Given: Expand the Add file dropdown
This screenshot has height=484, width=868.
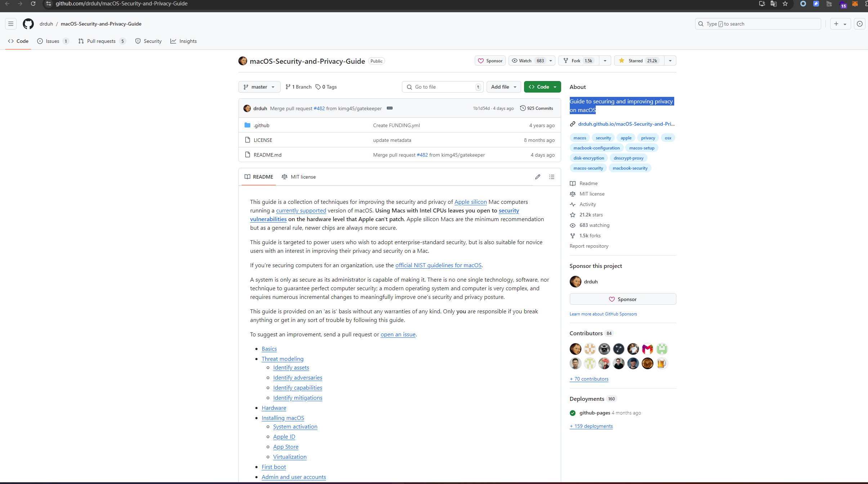Looking at the screenshot, I should pos(504,87).
